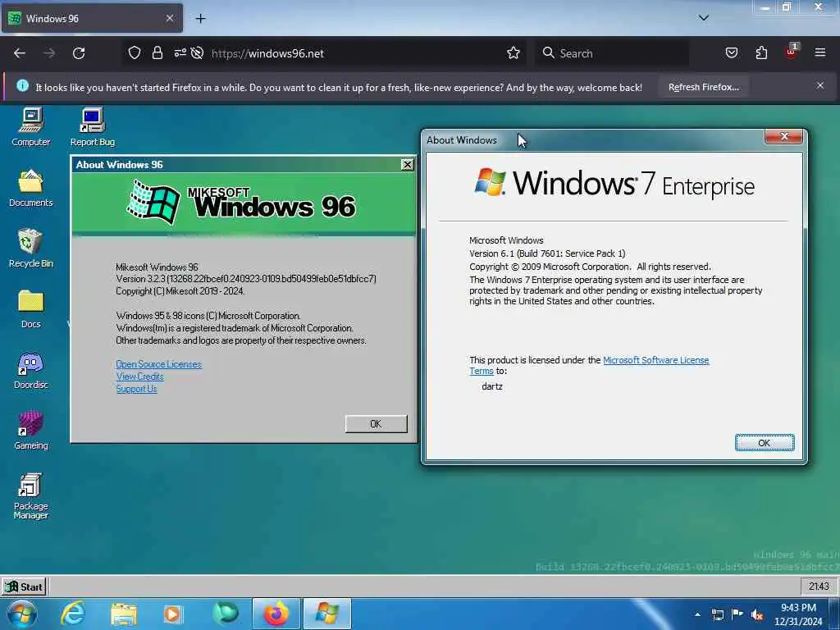Switch to the About Windows taskbar item

click(327, 614)
